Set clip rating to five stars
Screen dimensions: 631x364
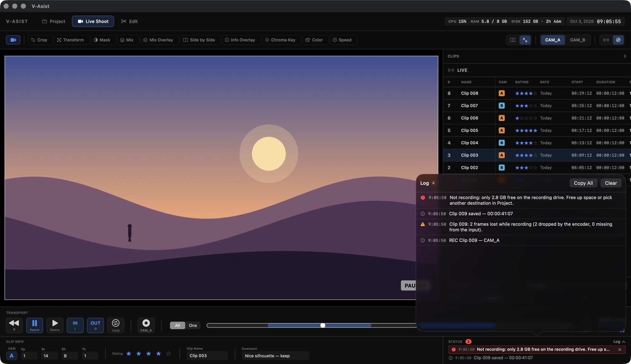click(x=168, y=354)
